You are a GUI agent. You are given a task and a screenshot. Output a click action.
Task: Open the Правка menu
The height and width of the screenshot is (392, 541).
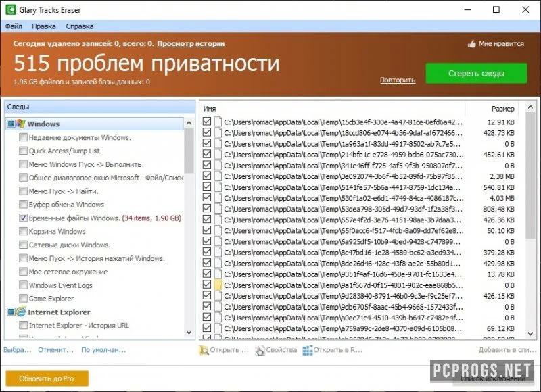click(x=44, y=26)
